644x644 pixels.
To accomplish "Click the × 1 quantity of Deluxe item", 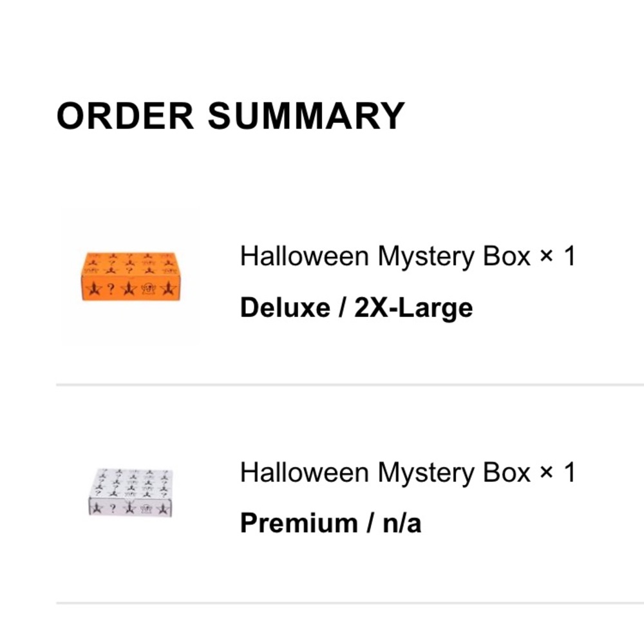I will coord(557,256).
